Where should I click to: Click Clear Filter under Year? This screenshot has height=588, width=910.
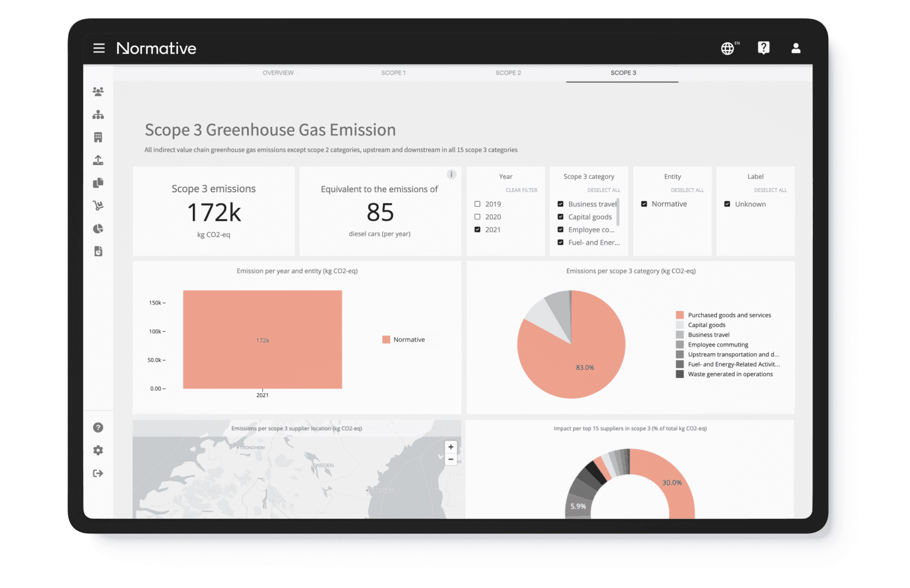522,190
